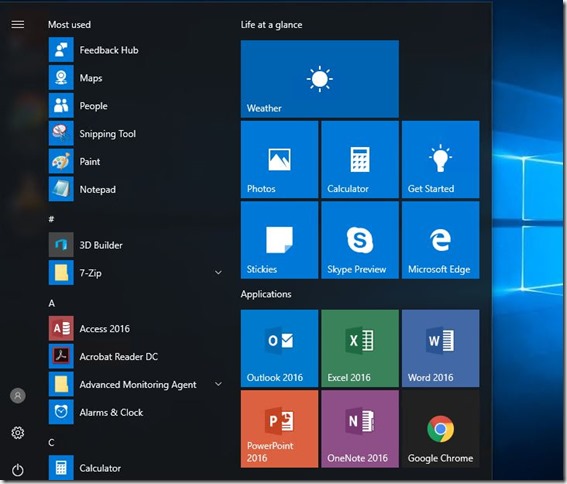The image size is (567, 484).
Task: Expand Advanced Monitoring Agent chevron
Action: (x=218, y=384)
